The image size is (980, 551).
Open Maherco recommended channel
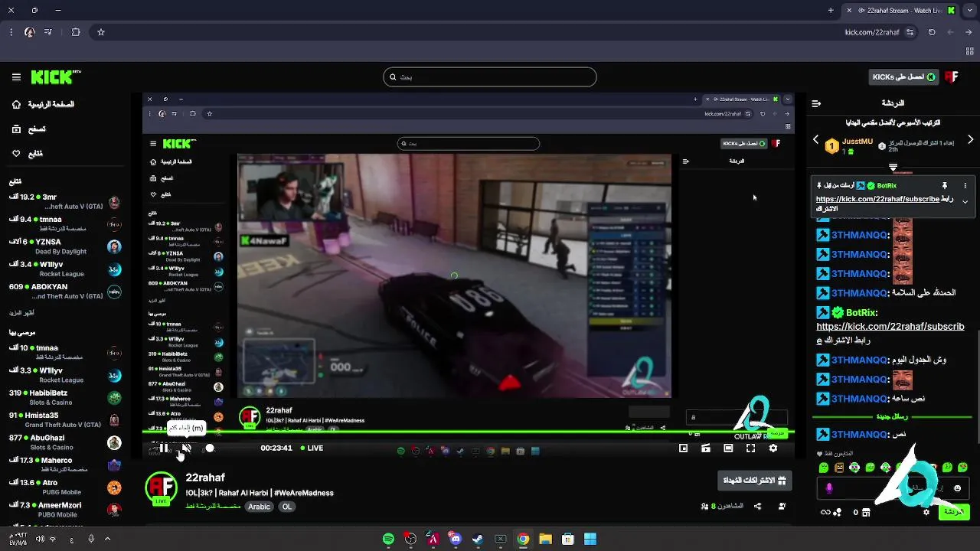pos(65,465)
